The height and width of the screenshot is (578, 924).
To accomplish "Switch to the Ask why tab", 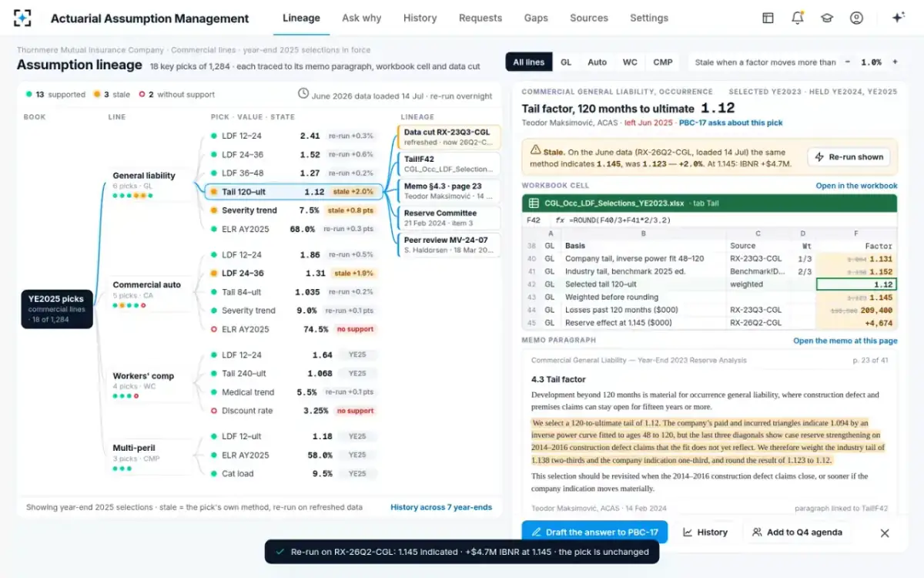I will [362, 18].
